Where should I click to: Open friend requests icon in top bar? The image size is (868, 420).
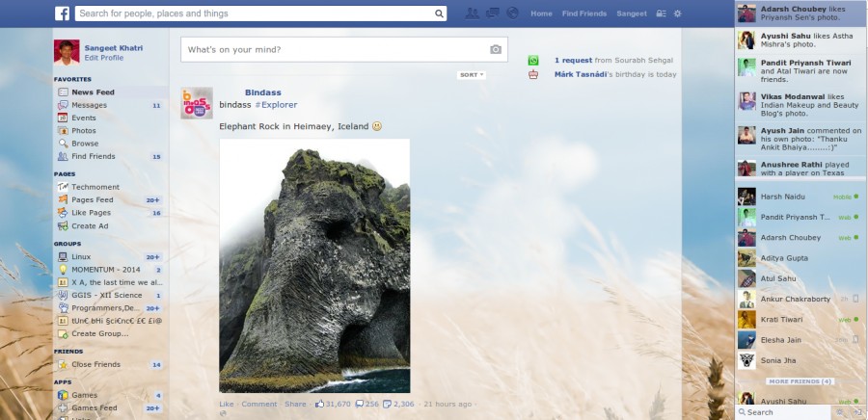point(473,13)
